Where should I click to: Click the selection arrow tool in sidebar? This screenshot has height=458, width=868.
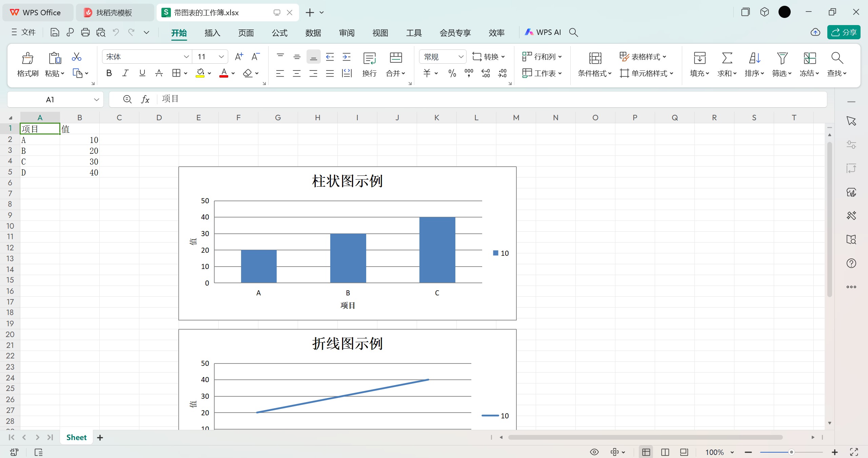pyautogui.click(x=851, y=121)
